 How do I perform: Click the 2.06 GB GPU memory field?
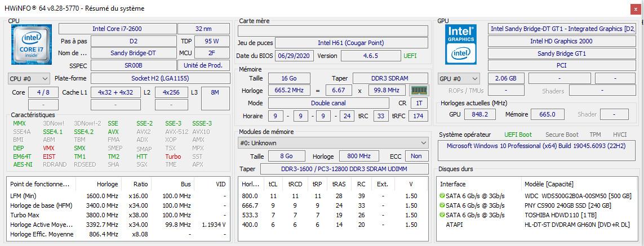tap(506, 78)
